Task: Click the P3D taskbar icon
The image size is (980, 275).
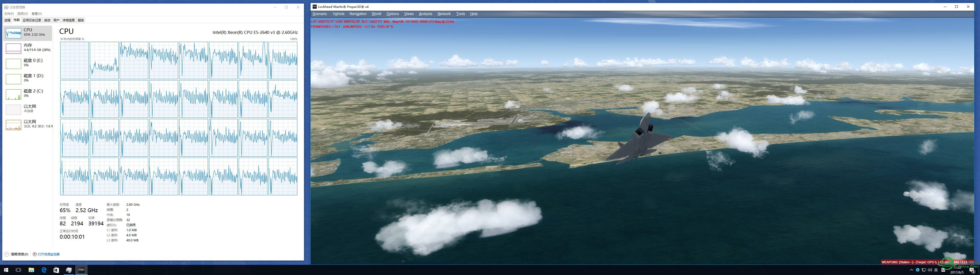Action: (81, 270)
